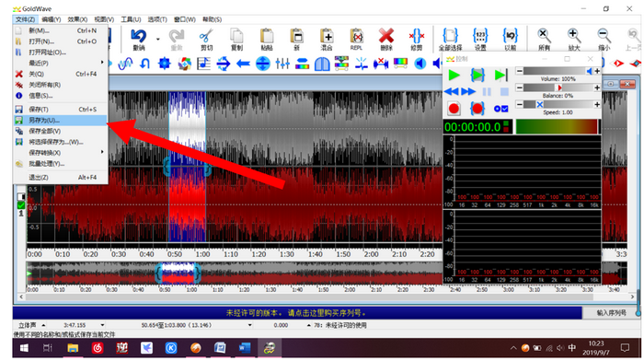Click the red X Delete (删除) icon
The height and width of the screenshot is (361, 644).
point(386,36)
